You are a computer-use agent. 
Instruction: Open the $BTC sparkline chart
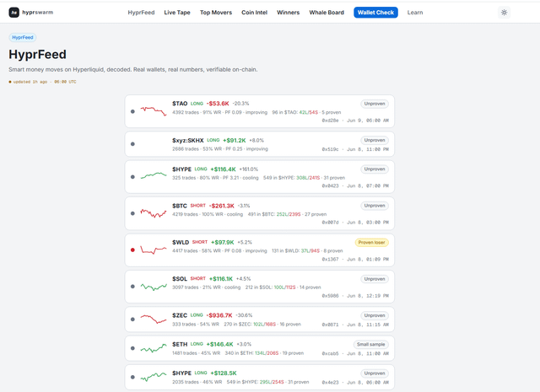point(154,213)
